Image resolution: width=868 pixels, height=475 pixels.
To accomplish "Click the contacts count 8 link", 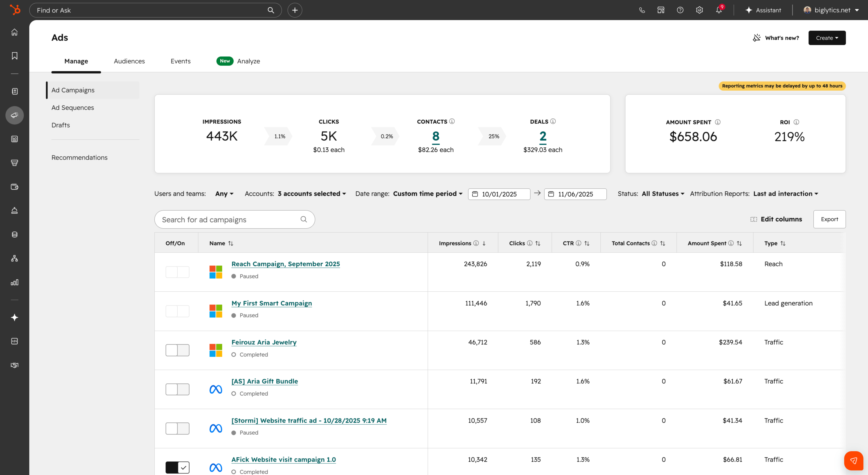I will [436, 136].
